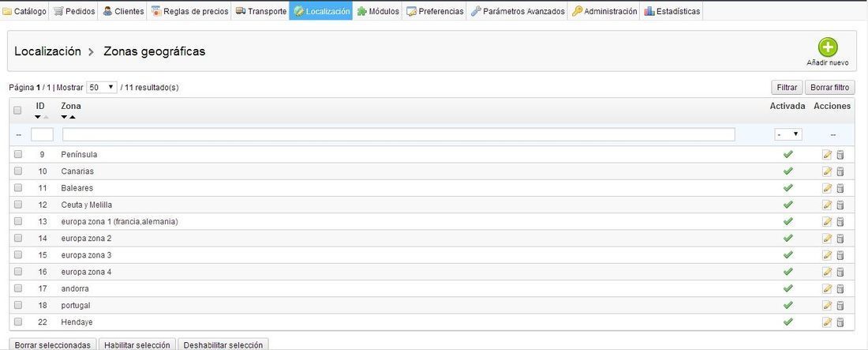Image resolution: width=868 pixels, height=350 pixels.
Task: Sort ID column ascending arrow
Action: coord(46,117)
